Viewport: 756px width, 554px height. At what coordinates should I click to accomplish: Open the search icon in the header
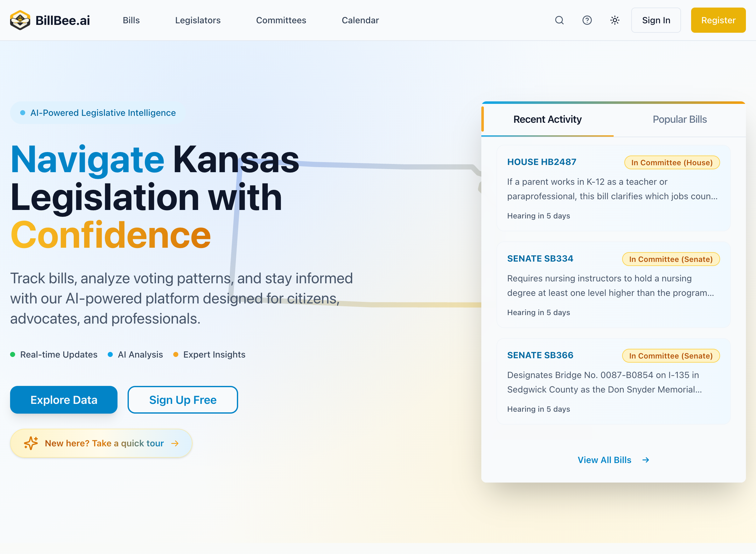559,20
